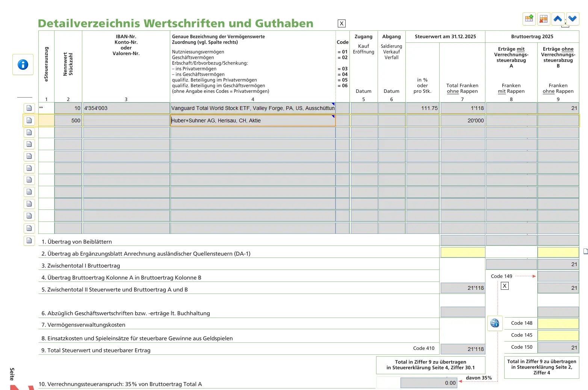Image resolution: width=588 pixels, height=390 pixels.
Task: Toggle the X checkbox under Code 149
Action: 505,286
